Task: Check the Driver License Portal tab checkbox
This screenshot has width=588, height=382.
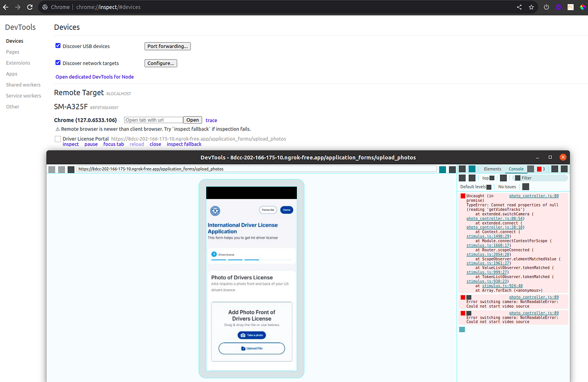Action: [x=57, y=139]
